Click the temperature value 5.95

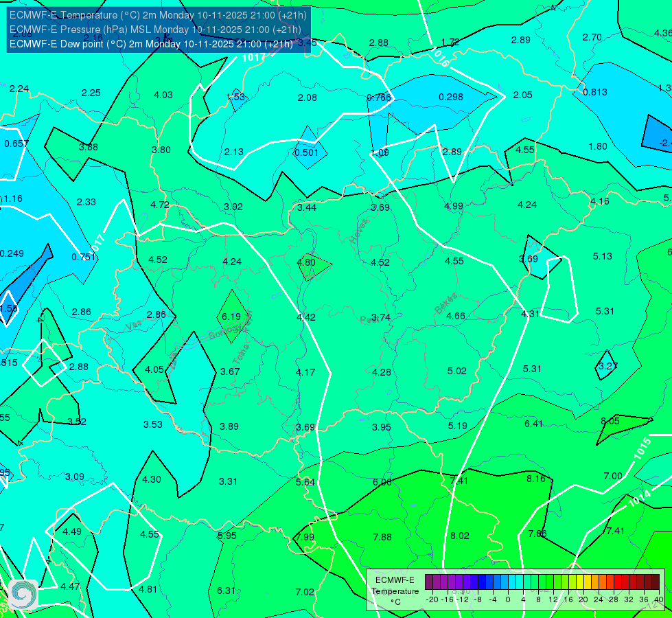(x=227, y=536)
